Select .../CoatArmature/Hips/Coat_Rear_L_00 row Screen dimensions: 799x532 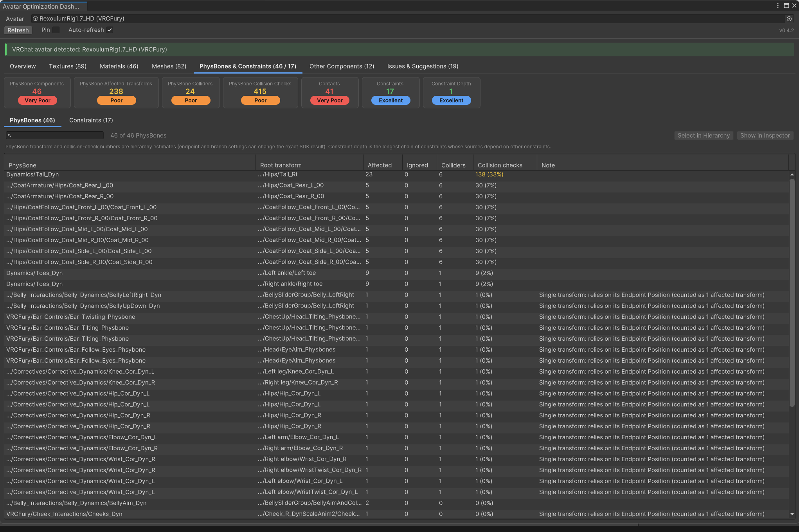point(396,185)
